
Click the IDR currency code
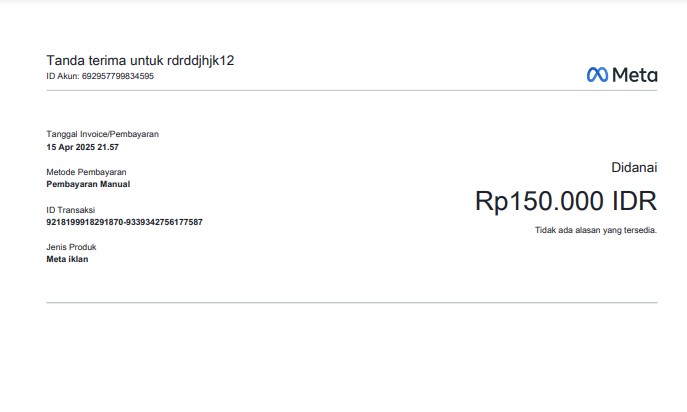tap(633, 201)
